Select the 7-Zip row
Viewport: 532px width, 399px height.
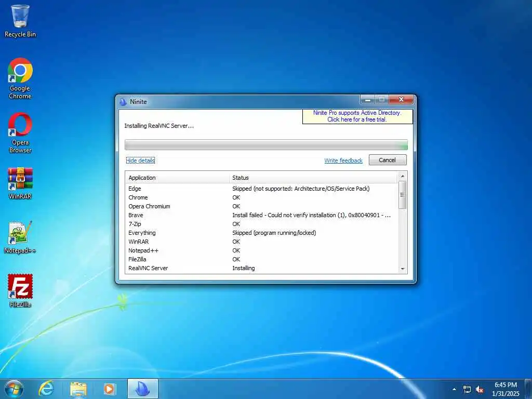262,224
